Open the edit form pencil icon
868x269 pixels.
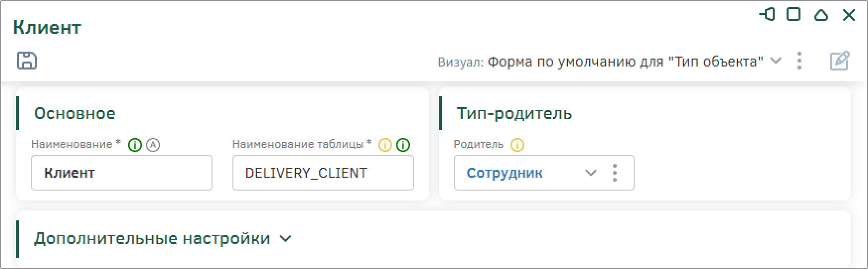click(x=840, y=61)
